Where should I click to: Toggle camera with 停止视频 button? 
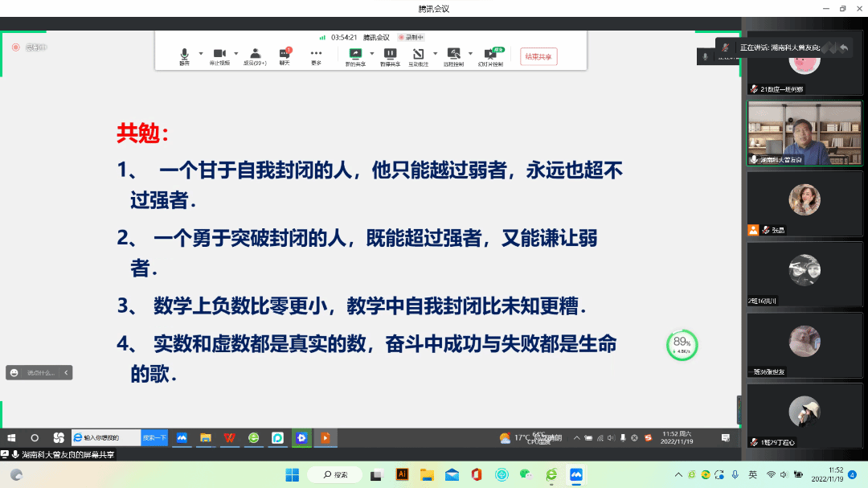219,55
